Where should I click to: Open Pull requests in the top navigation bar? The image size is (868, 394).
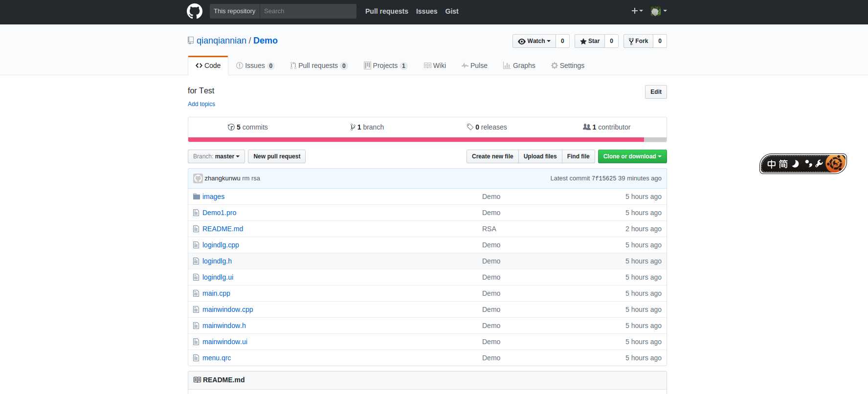387,11
